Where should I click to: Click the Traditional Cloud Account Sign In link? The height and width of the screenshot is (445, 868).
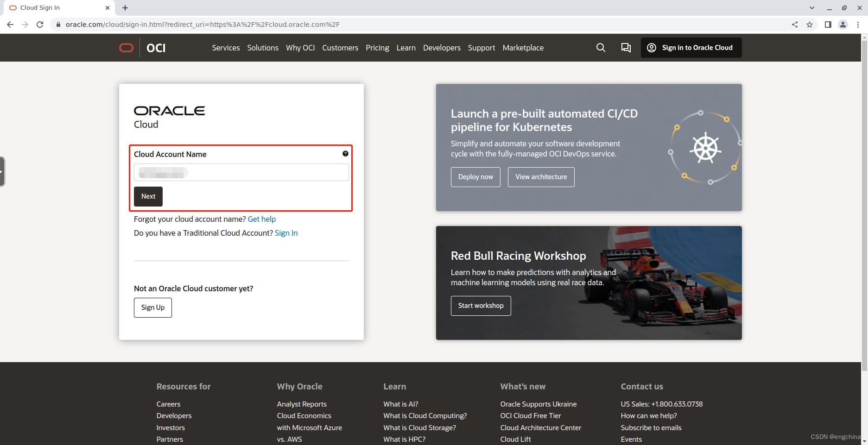tap(286, 233)
